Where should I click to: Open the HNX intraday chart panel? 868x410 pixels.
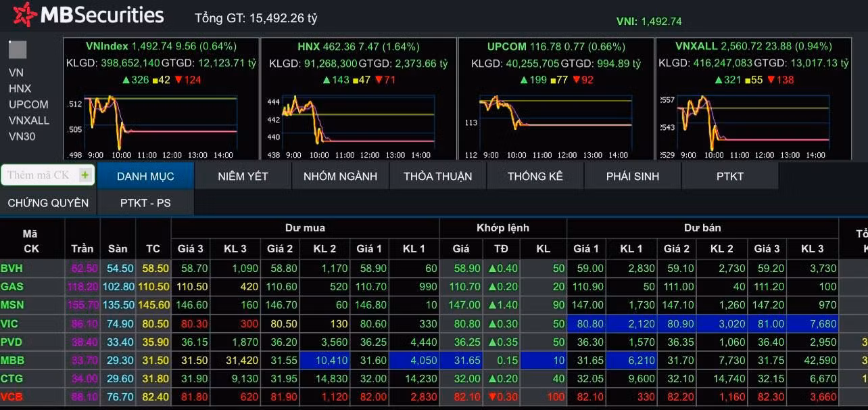click(x=358, y=99)
